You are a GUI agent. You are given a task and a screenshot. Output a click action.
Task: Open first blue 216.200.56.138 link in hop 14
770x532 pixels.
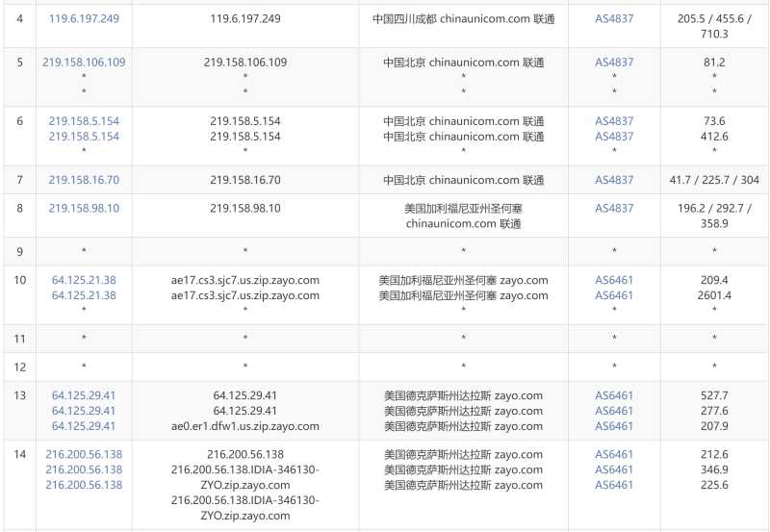(x=84, y=455)
